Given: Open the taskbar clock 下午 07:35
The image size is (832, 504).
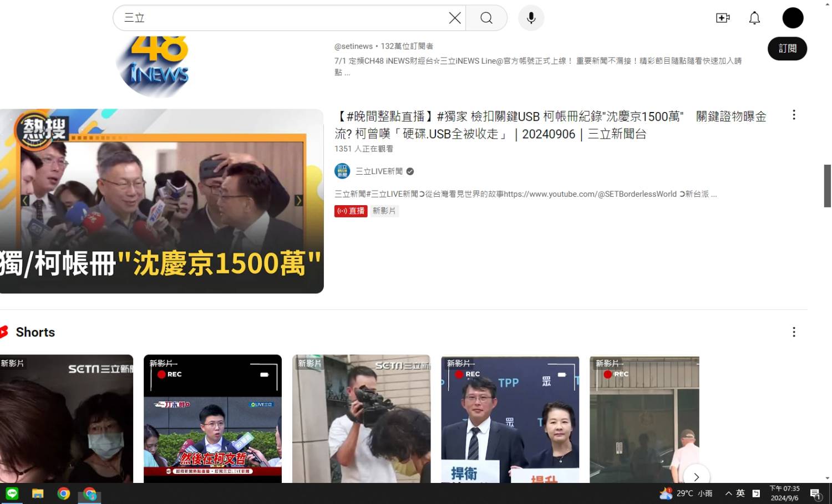Looking at the screenshot, I should point(784,493).
